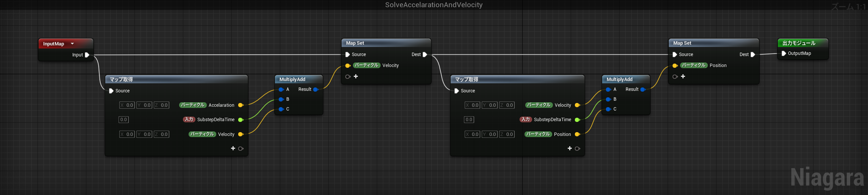Edit left SubstepDeltaTime default value field
Screen dimensions: 868x195
pyautogui.click(x=123, y=120)
